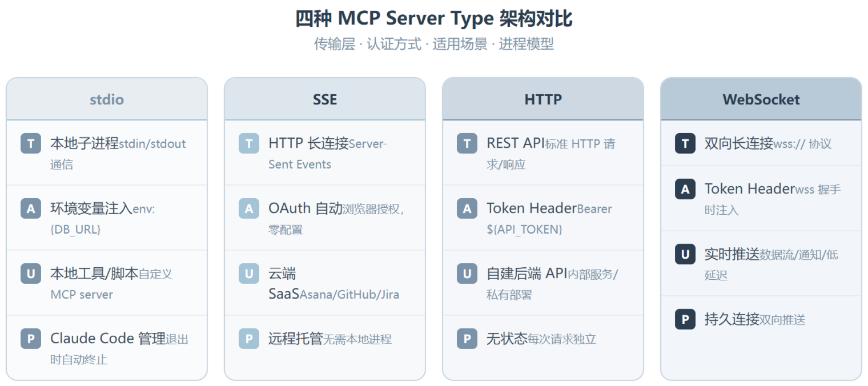Click the text 本地子进程 in stdio card
Screen dimensions: 868x386
pyautogui.click(x=85, y=143)
